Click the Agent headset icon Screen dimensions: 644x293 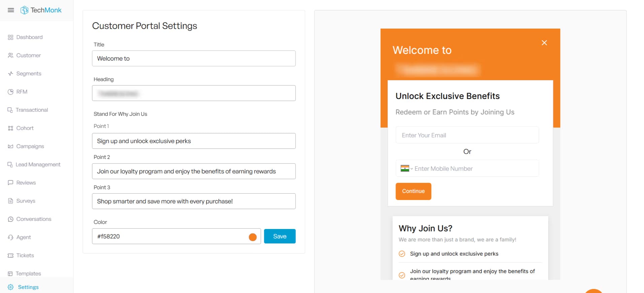[10, 237]
